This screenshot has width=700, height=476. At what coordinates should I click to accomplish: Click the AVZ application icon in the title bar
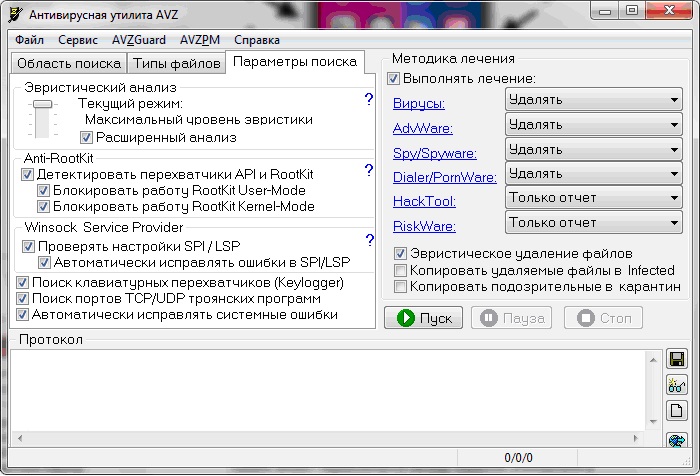[16, 14]
